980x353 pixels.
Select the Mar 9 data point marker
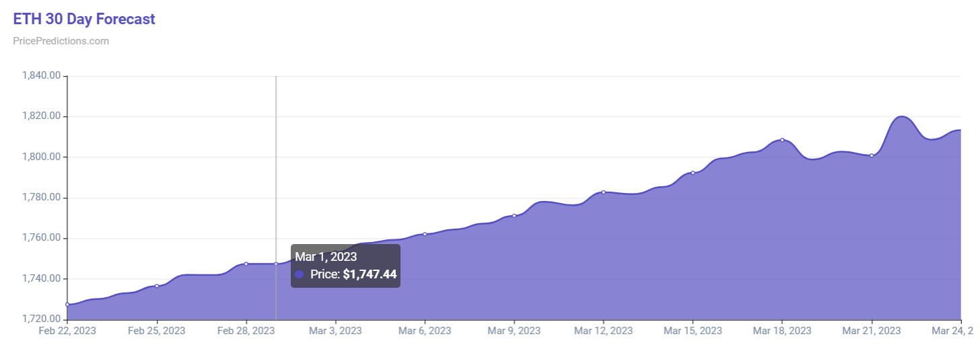[x=514, y=216]
